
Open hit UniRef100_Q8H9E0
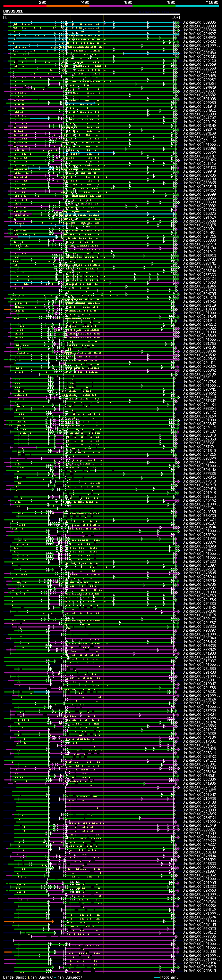coord(199,38)
